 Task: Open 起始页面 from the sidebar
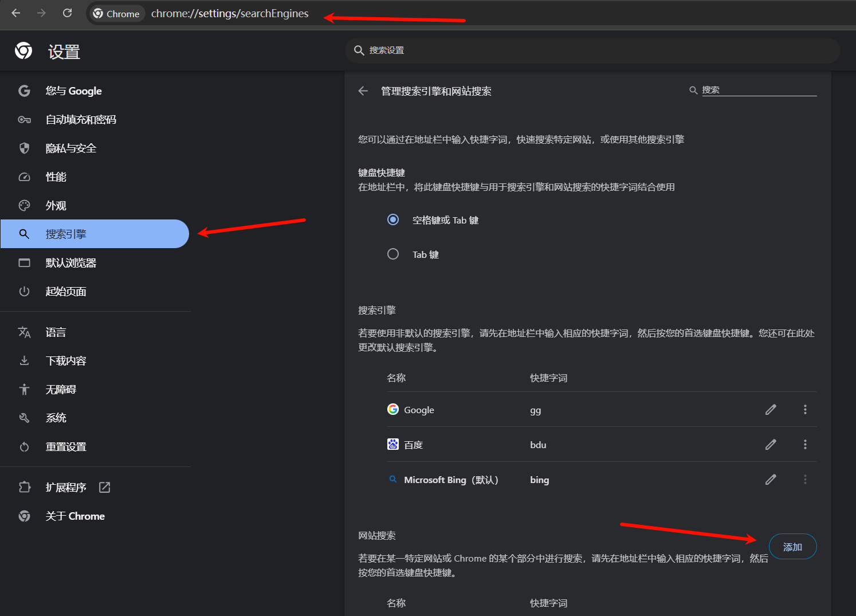tap(66, 291)
